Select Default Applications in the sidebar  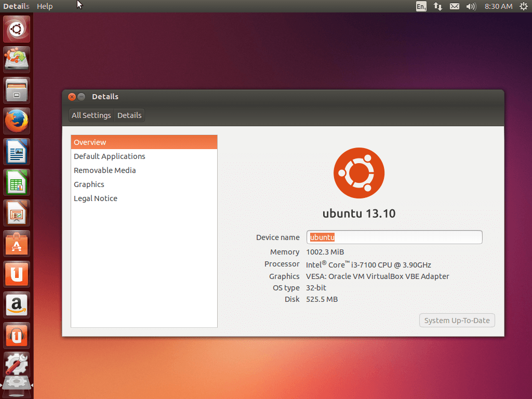pos(144,156)
